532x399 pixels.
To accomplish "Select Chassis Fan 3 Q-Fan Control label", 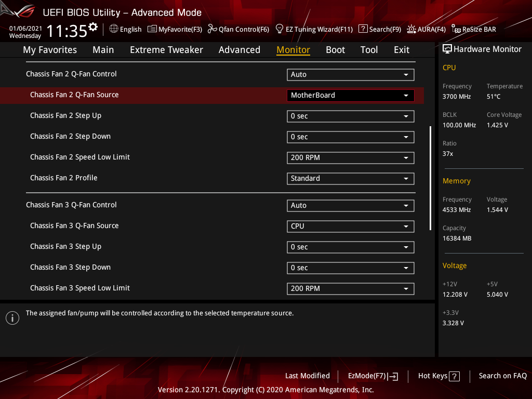I will coord(71,205).
